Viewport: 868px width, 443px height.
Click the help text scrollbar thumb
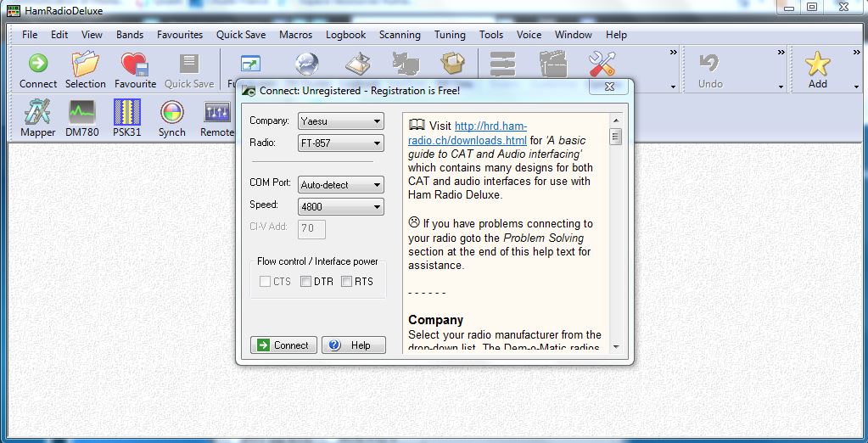click(615, 137)
